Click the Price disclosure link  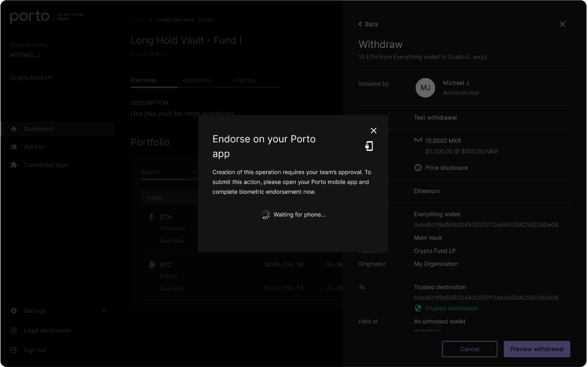pos(446,168)
